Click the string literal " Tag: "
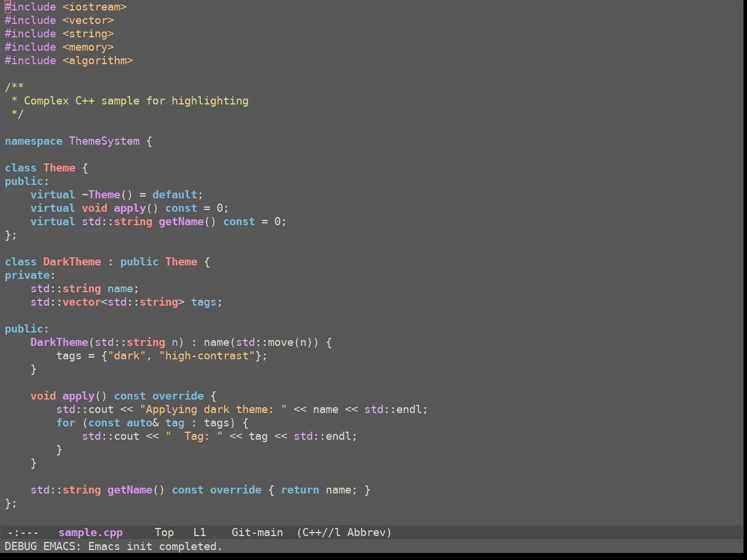 (x=194, y=436)
